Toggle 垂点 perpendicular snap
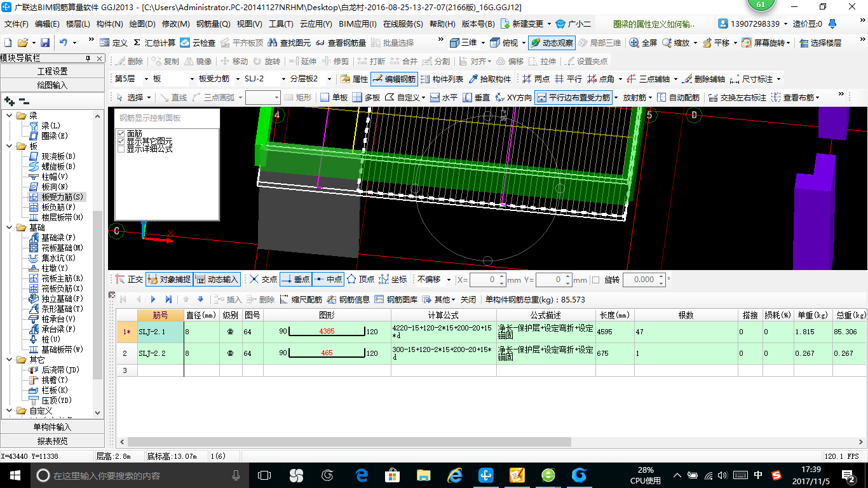Image resolution: width=868 pixels, height=488 pixels. coord(295,280)
